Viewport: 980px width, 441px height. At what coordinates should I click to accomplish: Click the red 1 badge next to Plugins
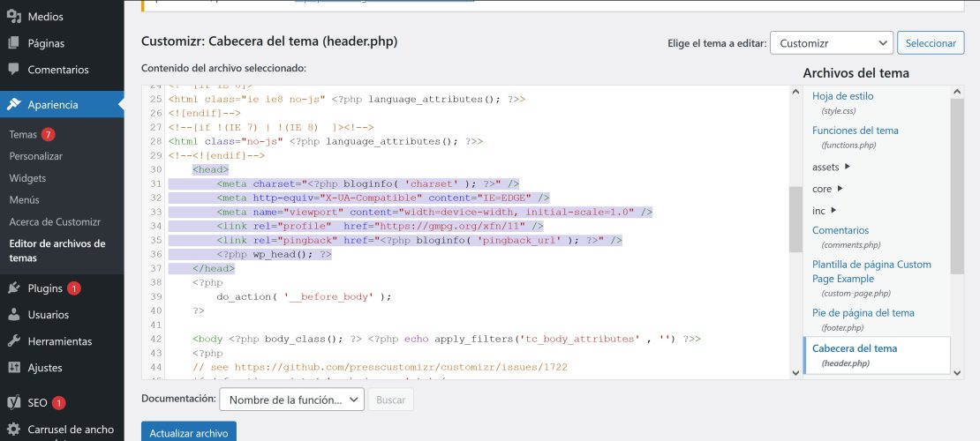coord(74,288)
